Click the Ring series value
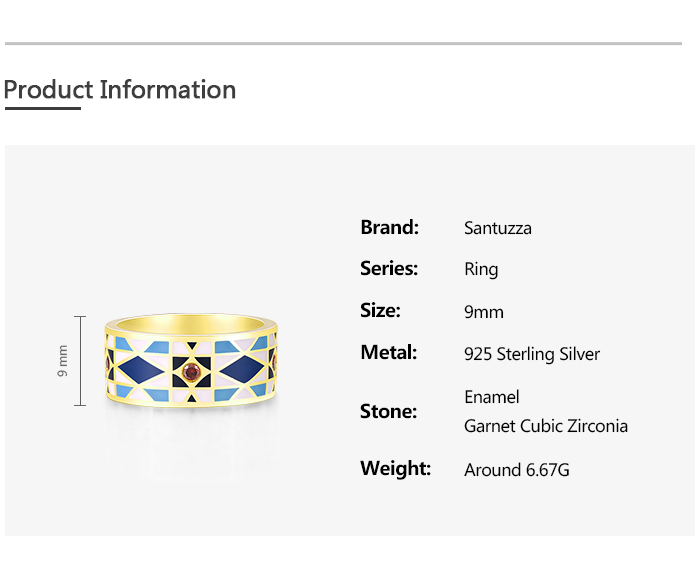 pos(481,269)
